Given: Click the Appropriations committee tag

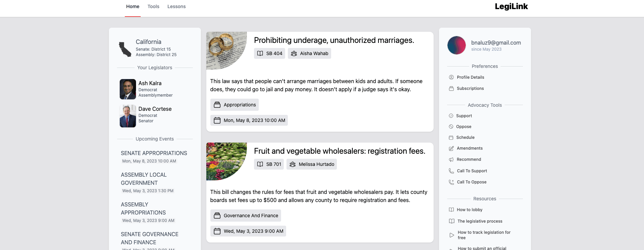Looking at the screenshot, I should (234, 105).
